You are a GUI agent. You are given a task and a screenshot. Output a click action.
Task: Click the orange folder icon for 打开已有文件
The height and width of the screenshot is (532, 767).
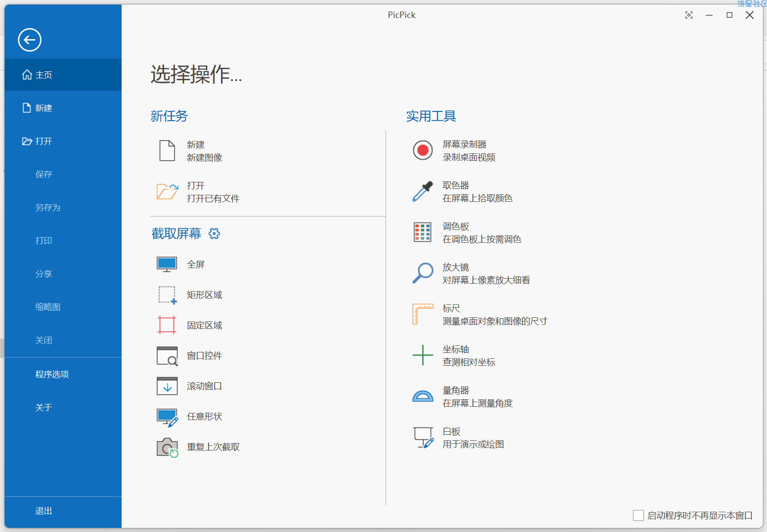coord(167,192)
